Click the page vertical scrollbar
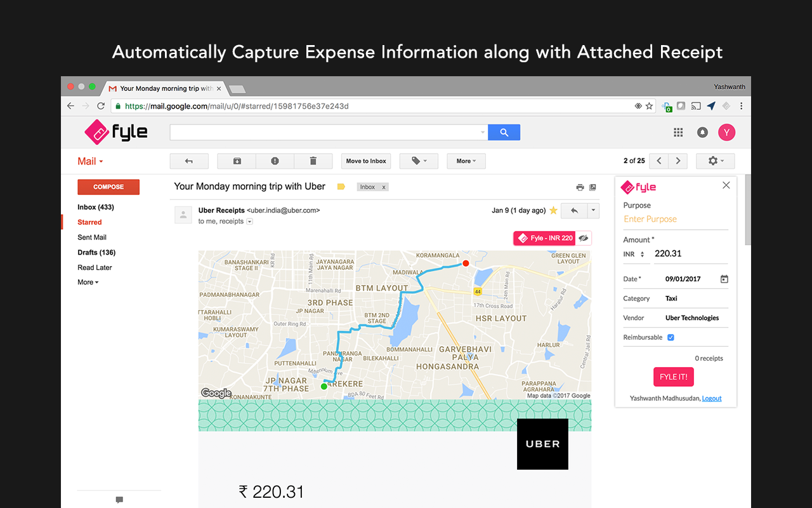Image resolution: width=812 pixels, height=508 pixels. coord(747,210)
